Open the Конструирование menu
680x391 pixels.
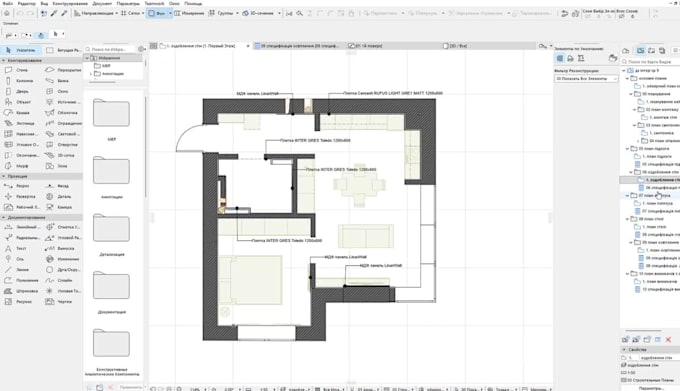[70, 3]
